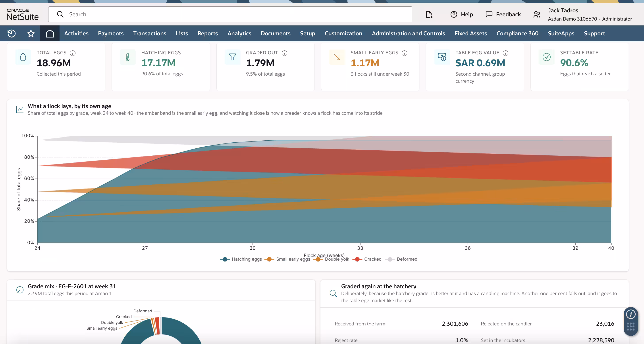Click the info icon beside Small Early Eggs
This screenshot has width=644, height=344.
coord(405,53)
